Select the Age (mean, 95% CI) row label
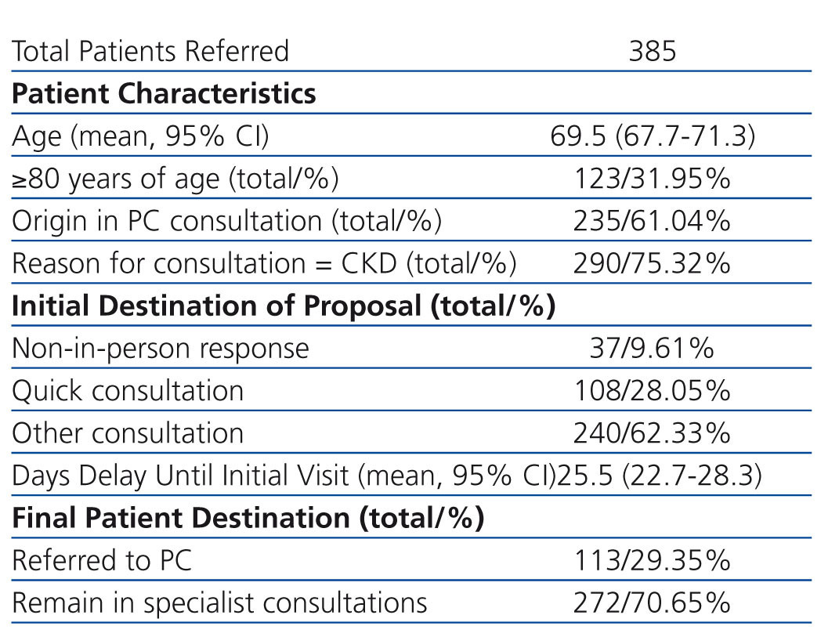839x644 pixels. (x=140, y=136)
